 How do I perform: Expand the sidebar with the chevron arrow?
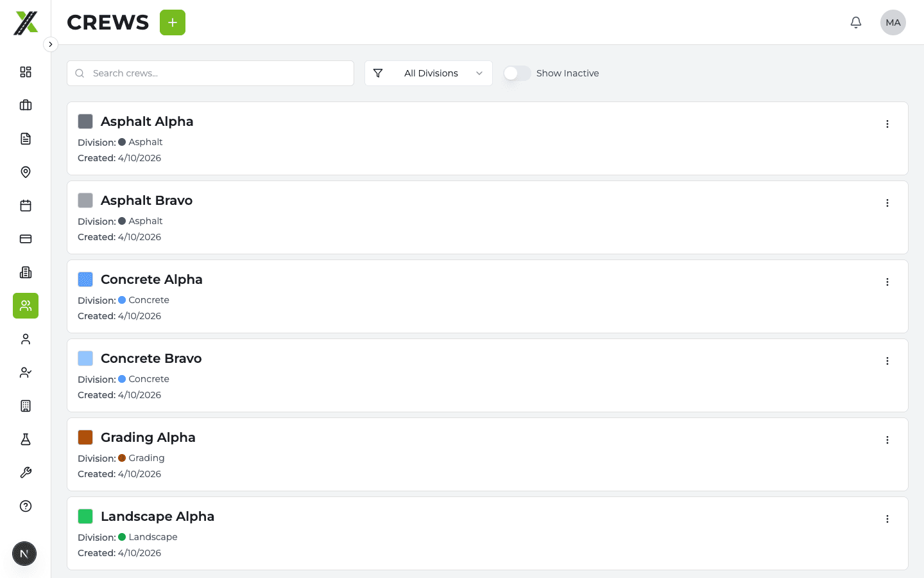pos(51,44)
